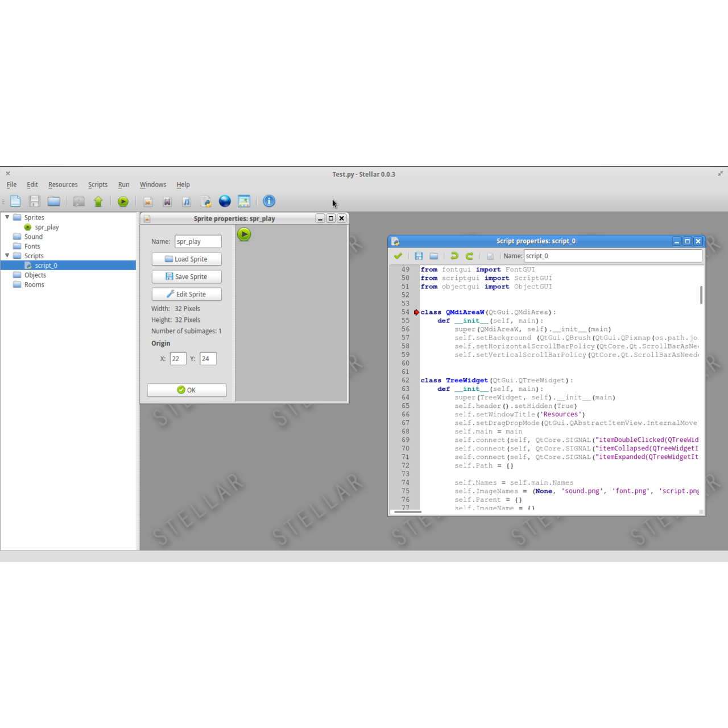This screenshot has height=728, width=728.
Task: Click the blue globe add object icon
Action: tap(225, 201)
